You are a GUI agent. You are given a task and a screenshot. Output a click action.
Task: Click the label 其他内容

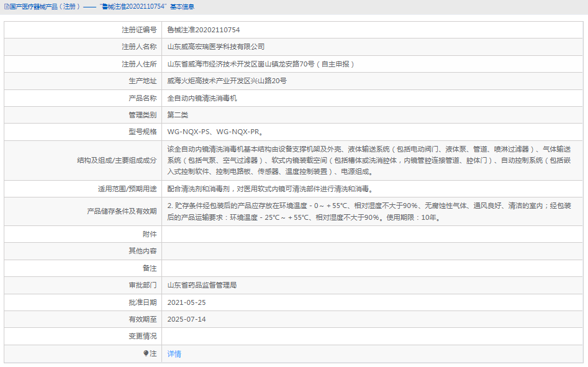143,251
